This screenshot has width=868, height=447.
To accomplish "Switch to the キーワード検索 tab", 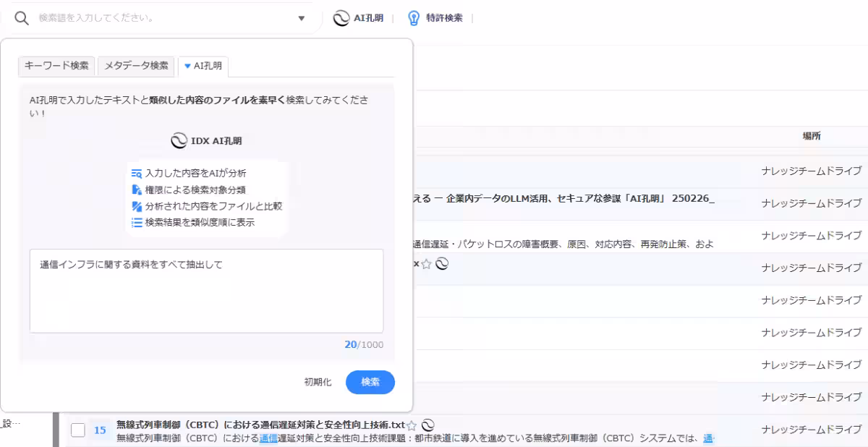I will [56, 65].
